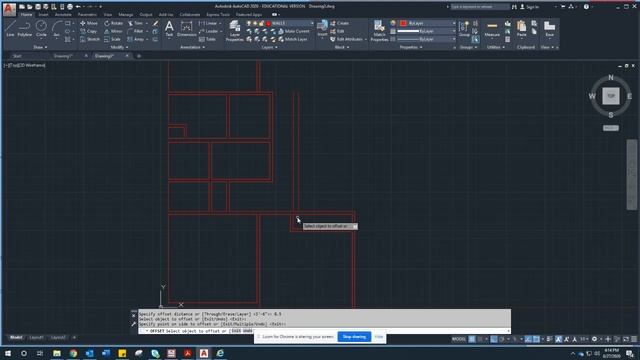
Task: Toggle ortho mode in status bar
Action: point(494,339)
